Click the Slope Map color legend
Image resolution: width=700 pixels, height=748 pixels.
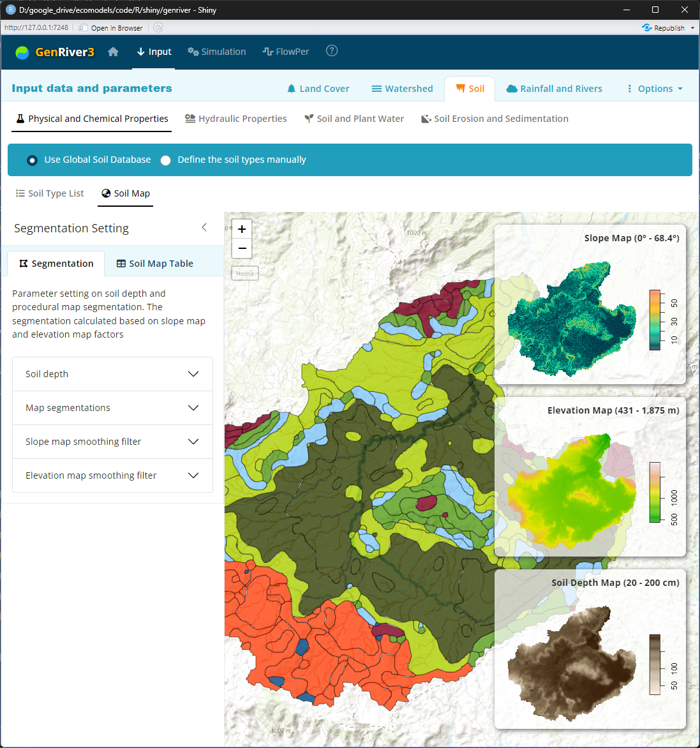point(655,320)
